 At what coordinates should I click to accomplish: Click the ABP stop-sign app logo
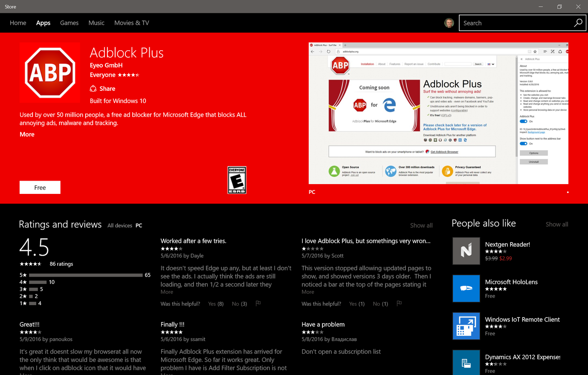(49, 72)
